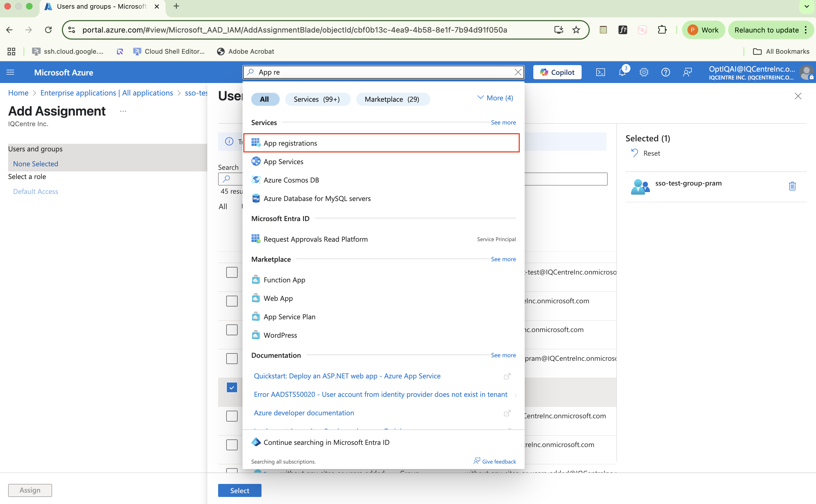Click the Web App marketplace bag icon
The width and height of the screenshot is (816, 504).
(x=256, y=298)
